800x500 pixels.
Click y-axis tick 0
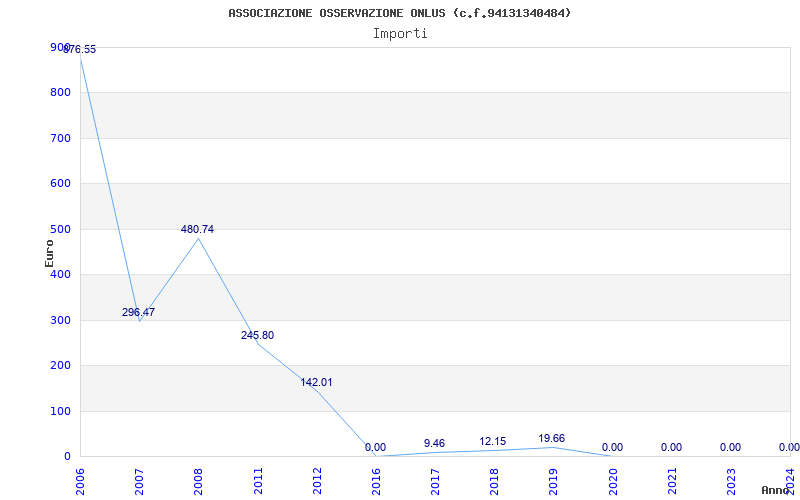67,456
